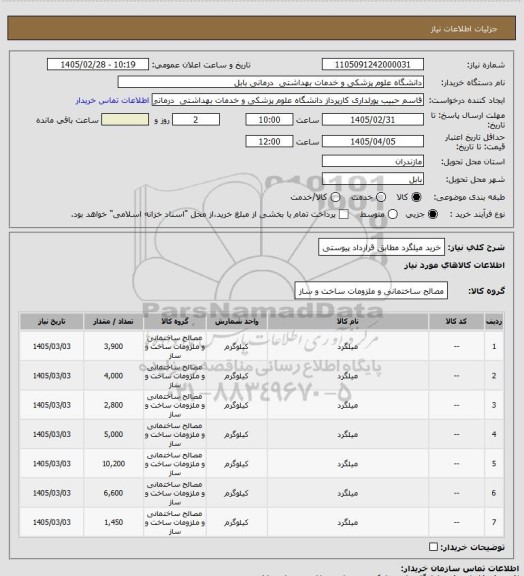Click the ردیف column header
524x576 pixels.
click(x=494, y=321)
